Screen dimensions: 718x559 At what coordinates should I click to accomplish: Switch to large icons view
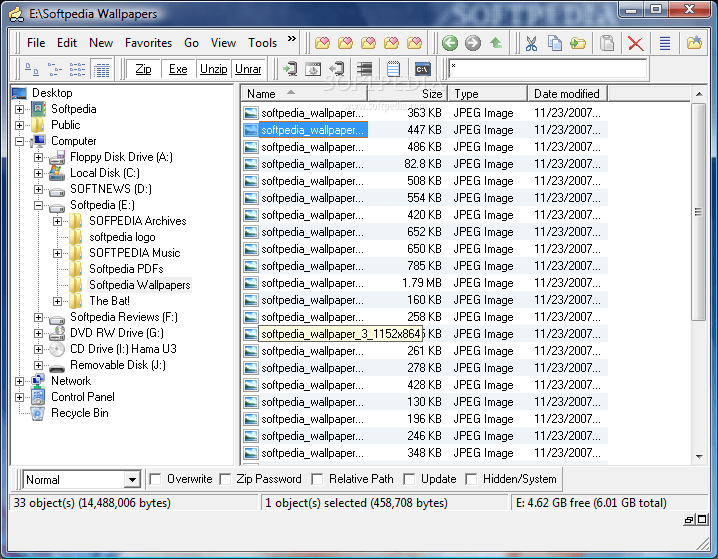32,69
